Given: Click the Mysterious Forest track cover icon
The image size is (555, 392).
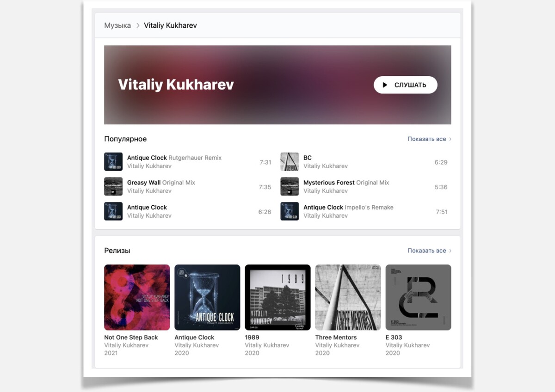Looking at the screenshot, I should [x=290, y=187].
